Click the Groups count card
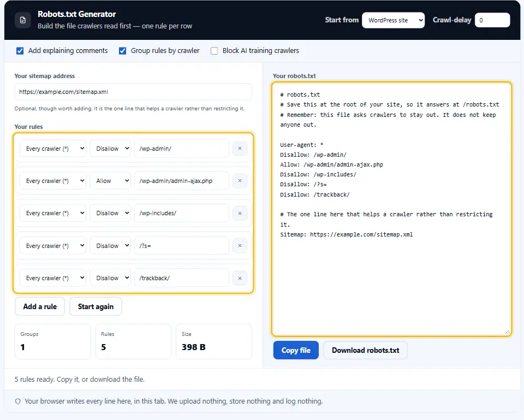Image resolution: width=524 pixels, height=420 pixels. tap(52, 341)
